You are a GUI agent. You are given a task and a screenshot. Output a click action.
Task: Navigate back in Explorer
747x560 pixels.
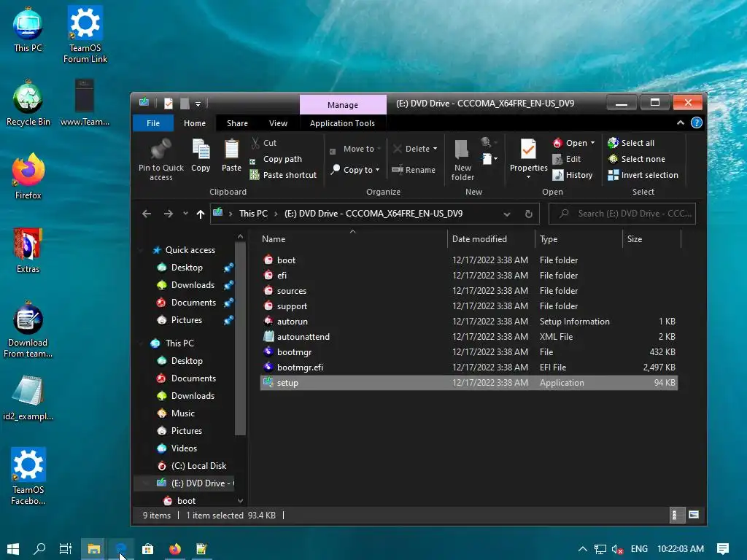pos(146,214)
